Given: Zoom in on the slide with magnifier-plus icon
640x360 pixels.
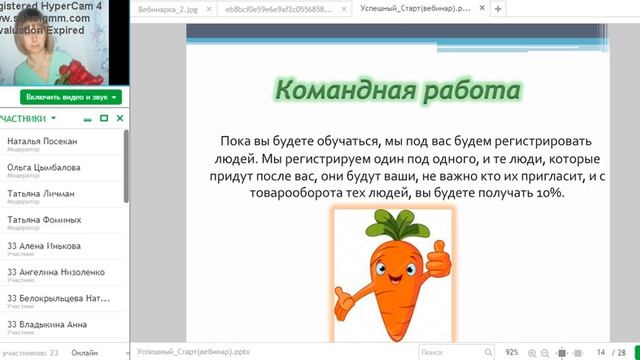Looking at the screenshot, I should (532, 353).
